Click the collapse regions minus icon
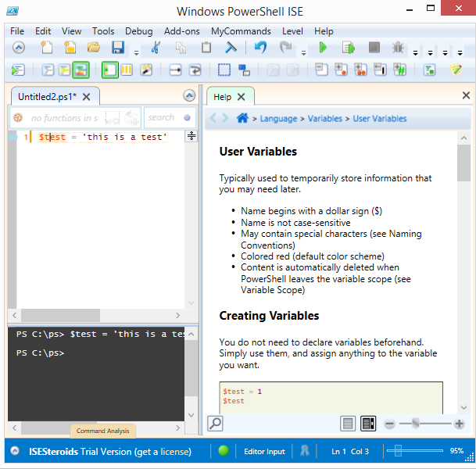476x469 pixels. click(321, 70)
